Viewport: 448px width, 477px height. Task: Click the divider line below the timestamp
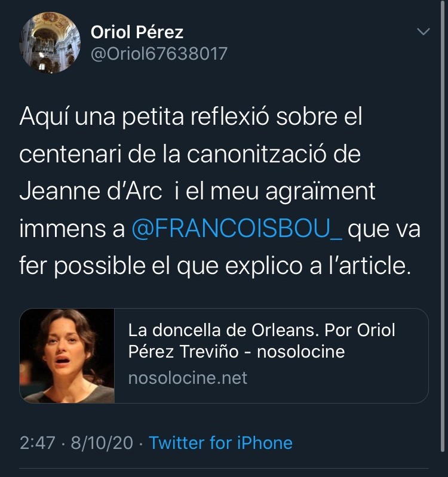(223, 468)
